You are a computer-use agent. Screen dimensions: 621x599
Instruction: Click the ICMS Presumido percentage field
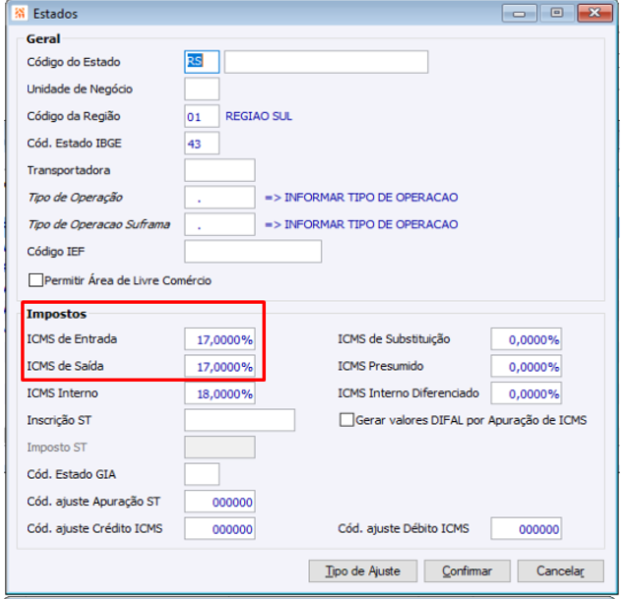526,366
